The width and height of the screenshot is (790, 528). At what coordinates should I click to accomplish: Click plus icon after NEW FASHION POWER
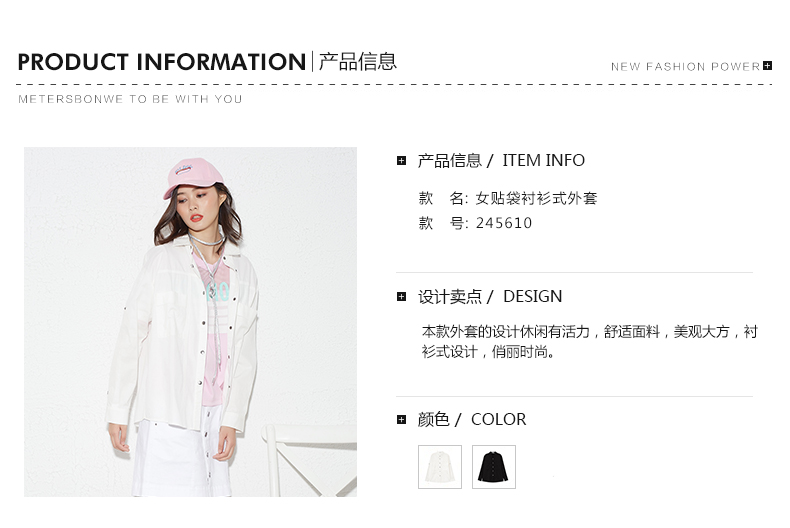[767, 65]
